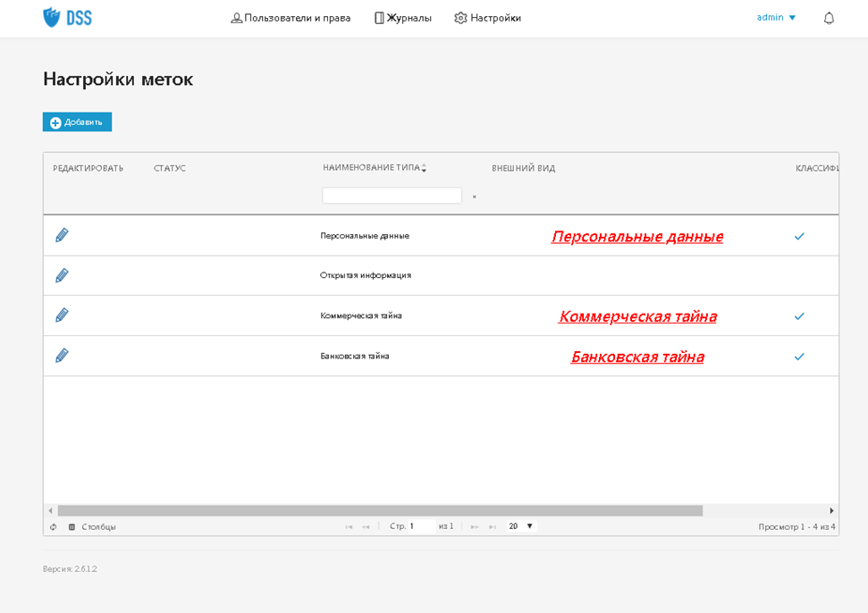Open the Пользователи и права menu
Screen dimensions: 868x613
coord(291,18)
